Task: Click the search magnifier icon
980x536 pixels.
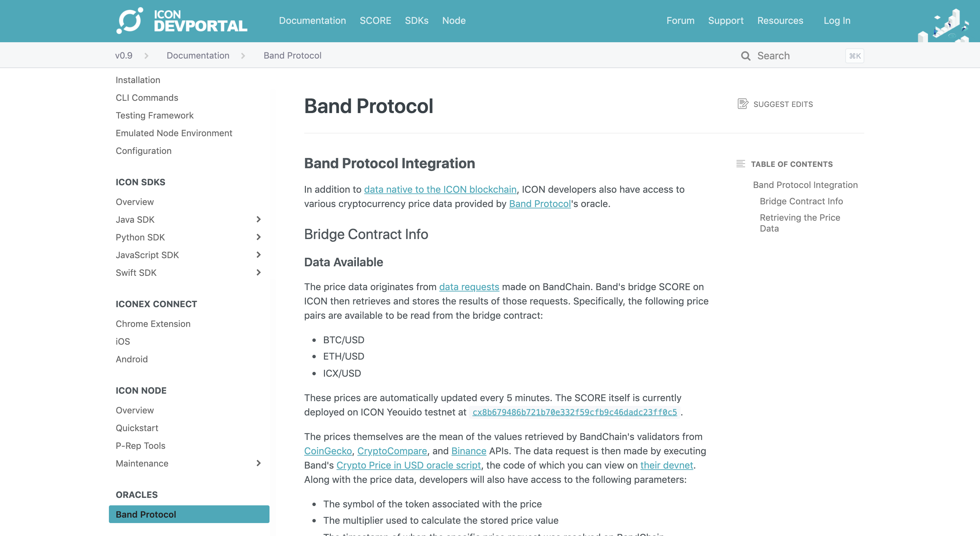Action: pos(745,56)
